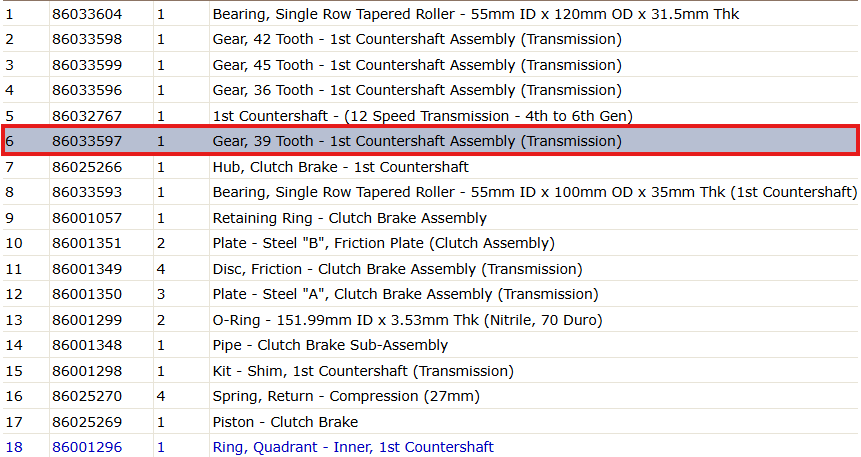Click the Pipe - Clutch Brake Sub-Assembly row
The image size is (861, 457).
coord(430,345)
